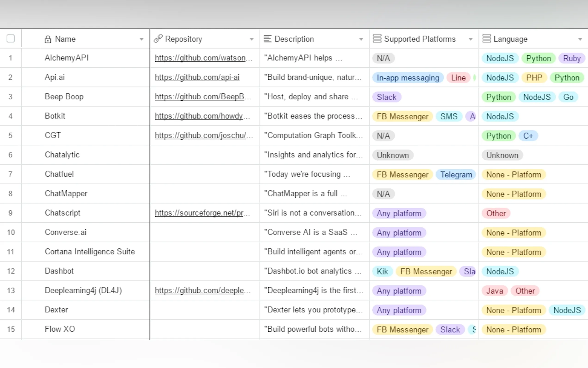Click the link icon in Repository header
Screen dimensions: 588x368
pos(158,39)
